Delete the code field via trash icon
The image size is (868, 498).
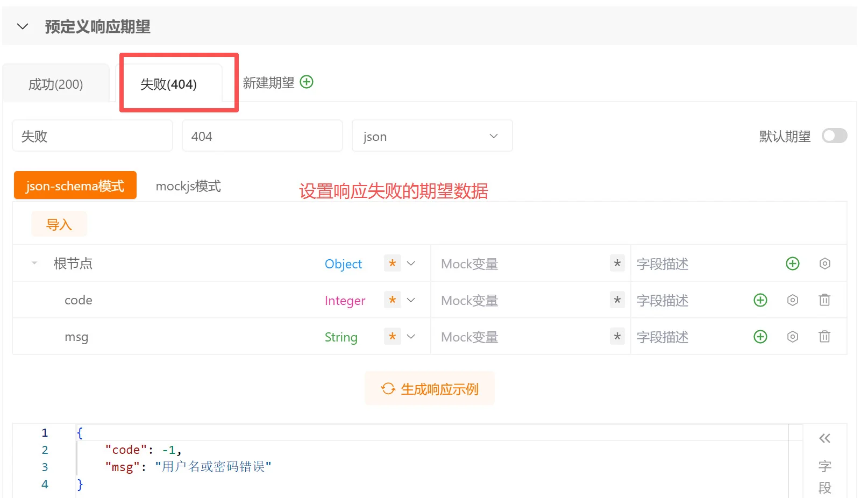click(x=826, y=300)
